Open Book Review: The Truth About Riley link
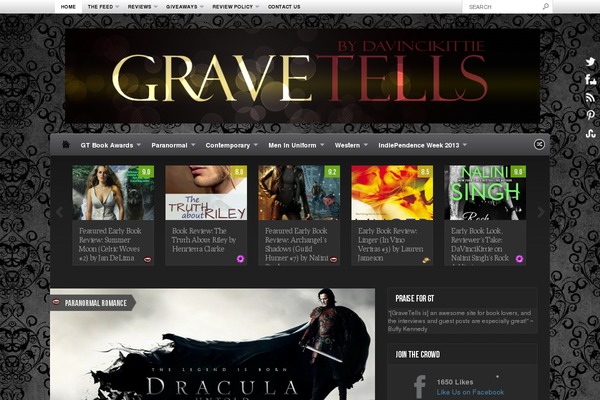This screenshot has width=600, height=400. pos(204,240)
